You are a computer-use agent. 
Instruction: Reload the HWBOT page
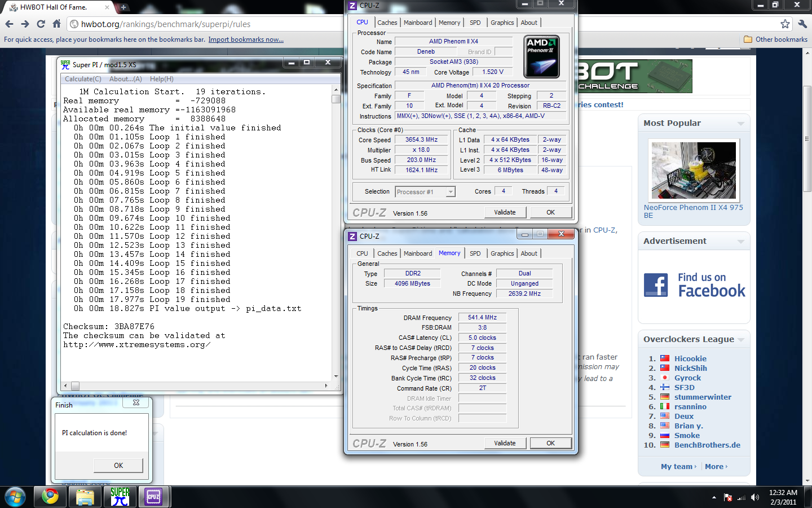click(x=41, y=24)
